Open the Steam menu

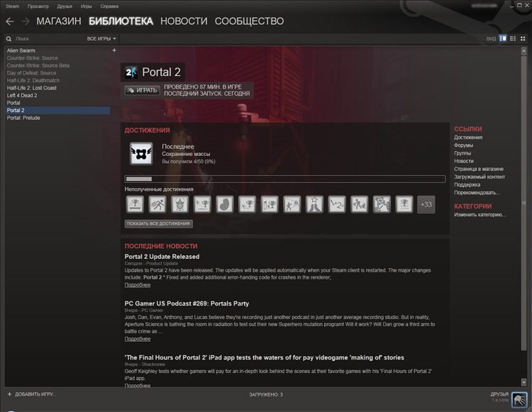(x=13, y=6)
